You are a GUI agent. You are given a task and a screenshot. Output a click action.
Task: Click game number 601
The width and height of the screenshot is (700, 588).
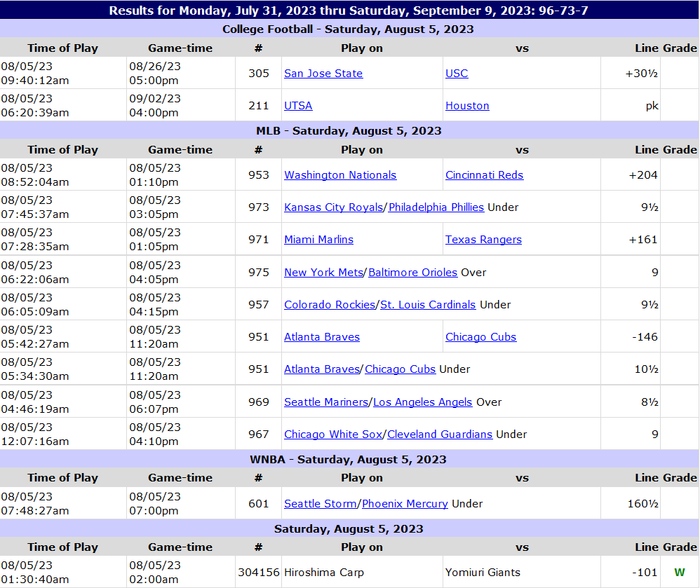pyautogui.click(x=259, y=504)
